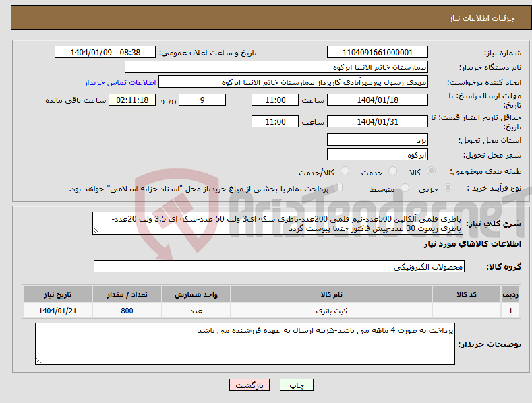Screen dimensions: 532x403
Task: Click the buyer organization name field
Action: (276, 67)
